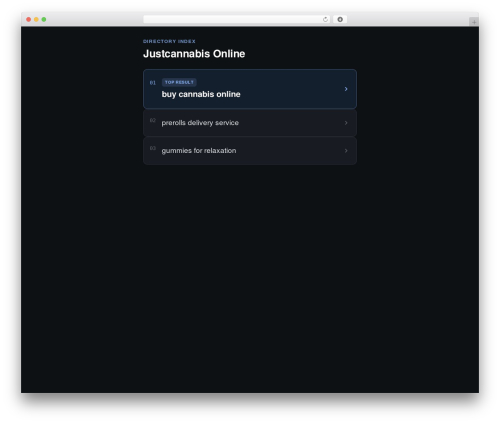This screenshot has width=500, height=423.
Task: Click the Justcannabis Online heading
Action: point(194,54)
